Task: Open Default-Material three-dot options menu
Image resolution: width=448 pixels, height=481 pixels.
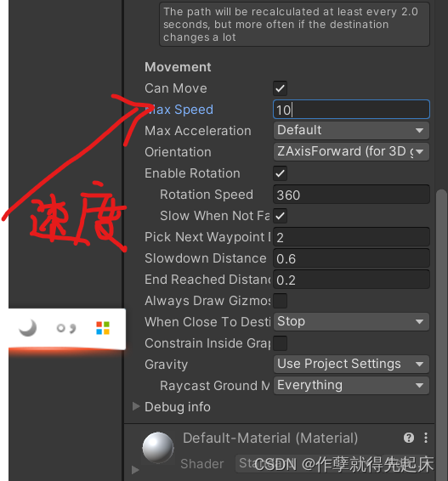Action: tap(426, 438)
